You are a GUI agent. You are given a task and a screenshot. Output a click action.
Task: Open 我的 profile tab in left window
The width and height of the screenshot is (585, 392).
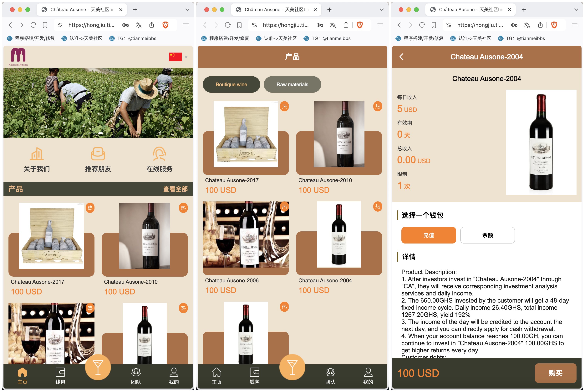pos(174,376)
